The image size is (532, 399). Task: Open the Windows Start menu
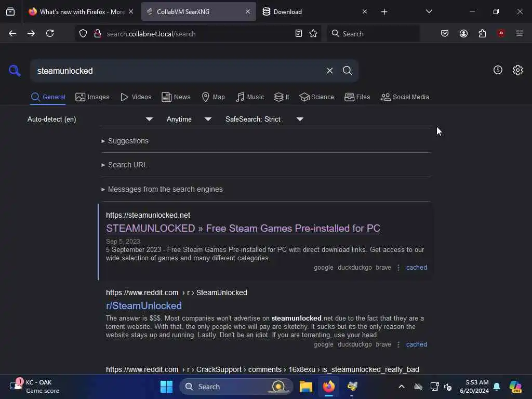tap(166, 387)
